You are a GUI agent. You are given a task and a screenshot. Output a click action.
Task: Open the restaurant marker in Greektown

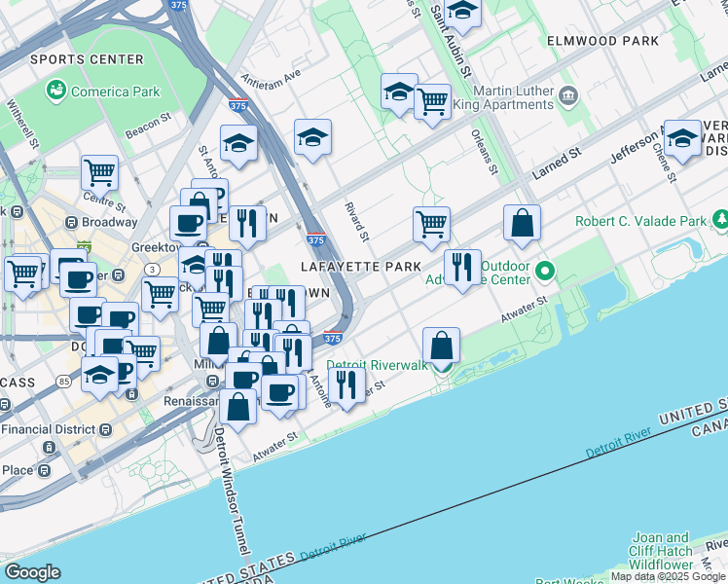coord(247,224)
